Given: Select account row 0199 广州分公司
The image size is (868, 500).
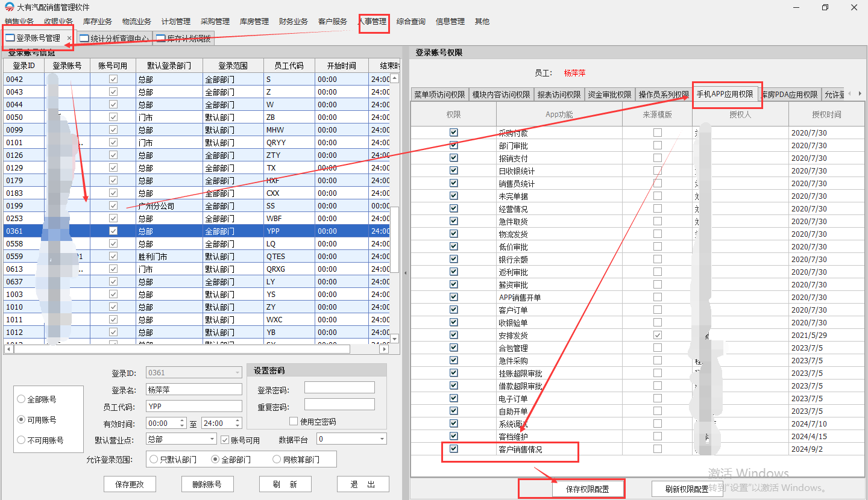Looking at the screenshot, I should click(x=196, y=205).
